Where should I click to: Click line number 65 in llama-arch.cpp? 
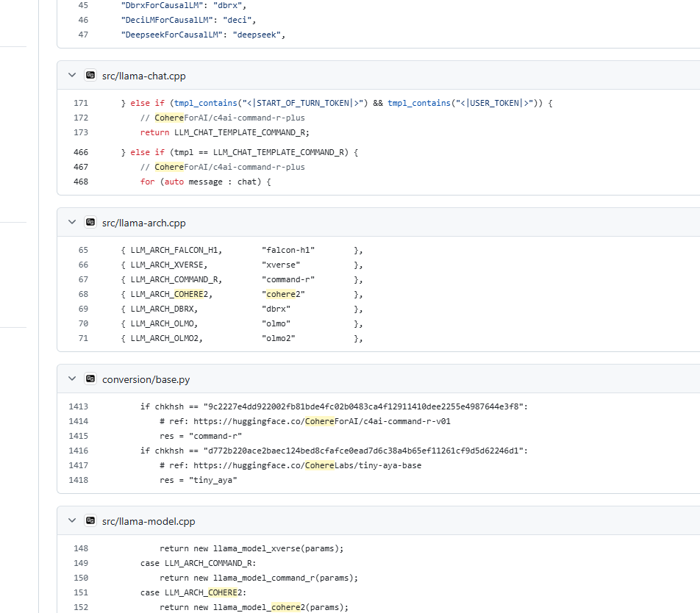coord(84,250)
